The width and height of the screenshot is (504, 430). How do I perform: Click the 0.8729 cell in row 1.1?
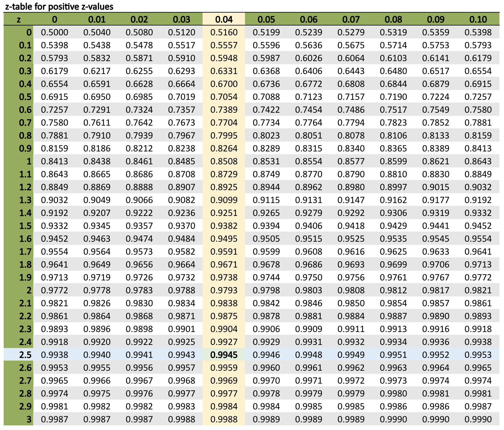point(224,174)
